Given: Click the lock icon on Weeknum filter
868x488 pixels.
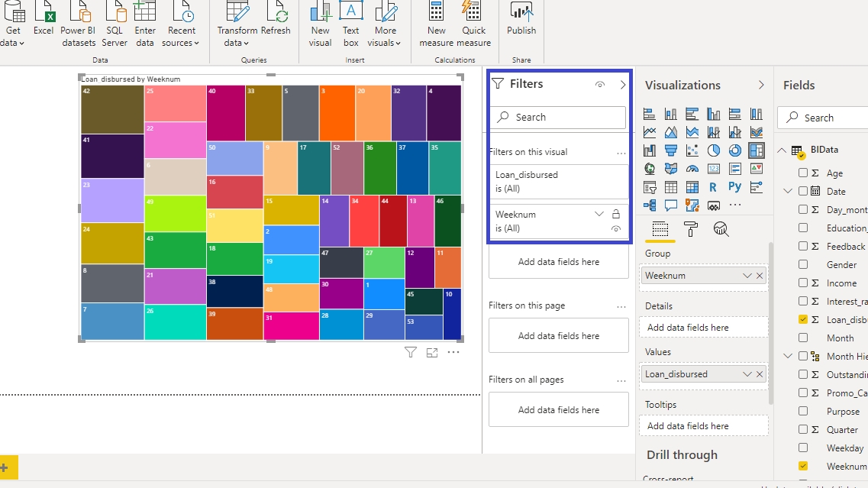Looking at the screenshot, I should [x=616, y=215].
